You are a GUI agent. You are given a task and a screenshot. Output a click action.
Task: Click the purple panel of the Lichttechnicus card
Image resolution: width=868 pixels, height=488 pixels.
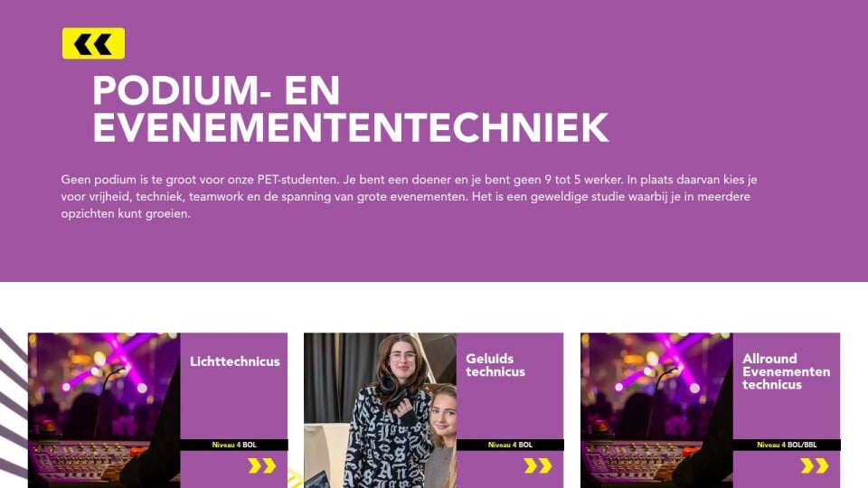[x=234, y=404]
